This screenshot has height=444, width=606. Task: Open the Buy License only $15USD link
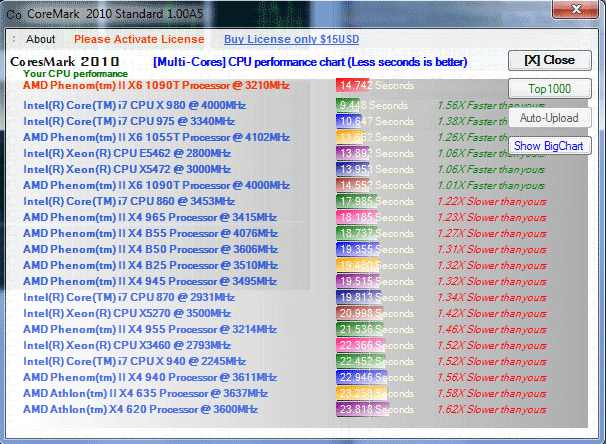click(x=291, y=39)
